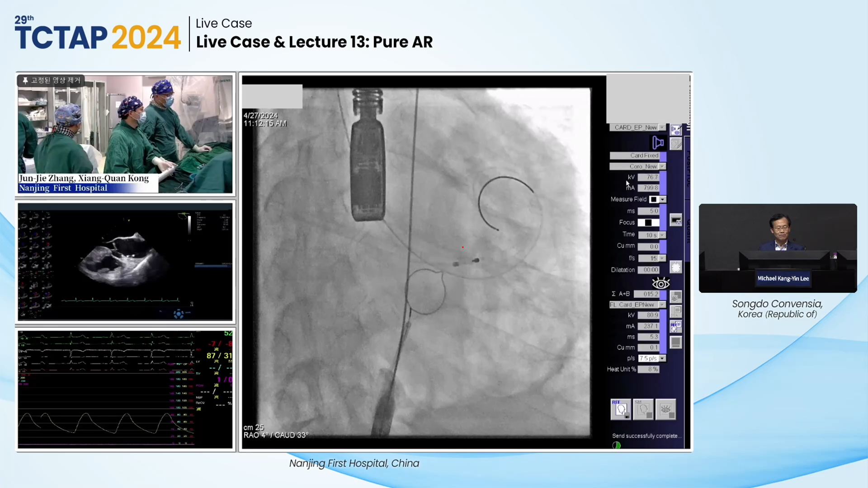Click the 'Send successfully complete...' status message
This screenshot has width=868, height=488.
(646, 436)
